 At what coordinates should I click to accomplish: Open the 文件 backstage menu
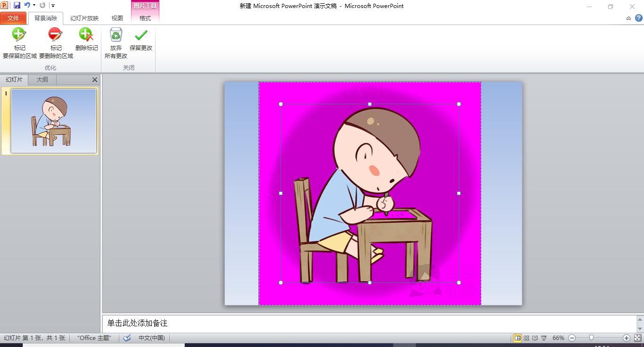14,18
